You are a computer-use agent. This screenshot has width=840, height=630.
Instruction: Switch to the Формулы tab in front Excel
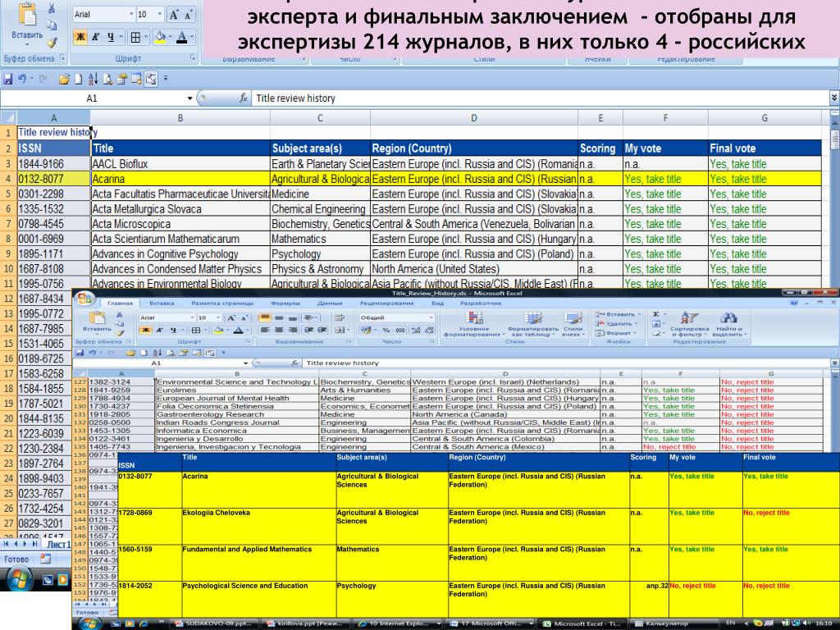[285, 304]
